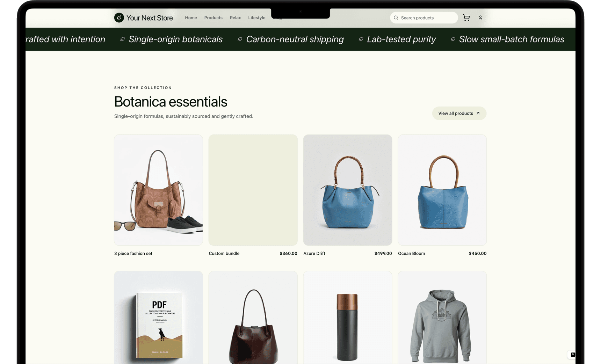This screenshot has width=601, height=364.
Task: Click the Slow small-batch formulas banner text
Action: tap(512, 39)
